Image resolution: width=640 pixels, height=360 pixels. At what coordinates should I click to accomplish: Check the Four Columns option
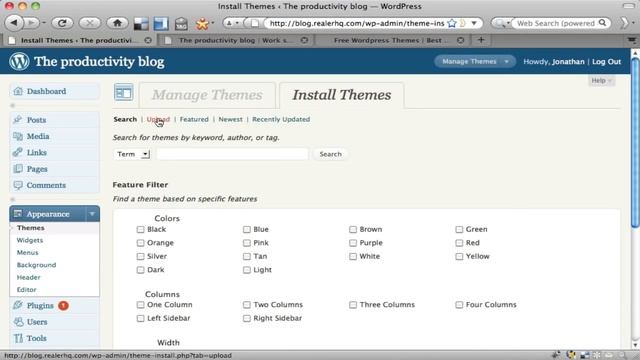pos(459,305)
